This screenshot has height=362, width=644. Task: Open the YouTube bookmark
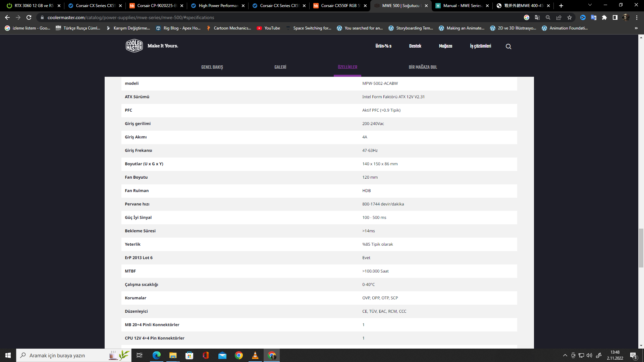click(269, 28)
